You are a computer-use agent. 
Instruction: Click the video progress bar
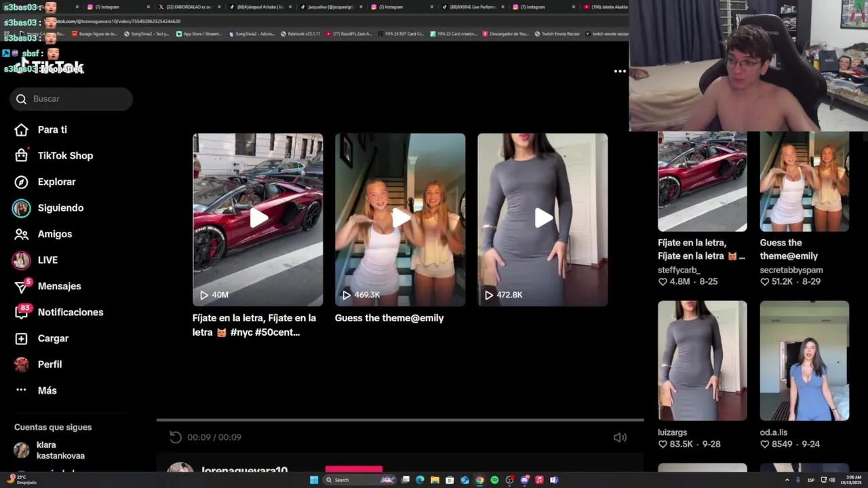[x=400, y=420]
